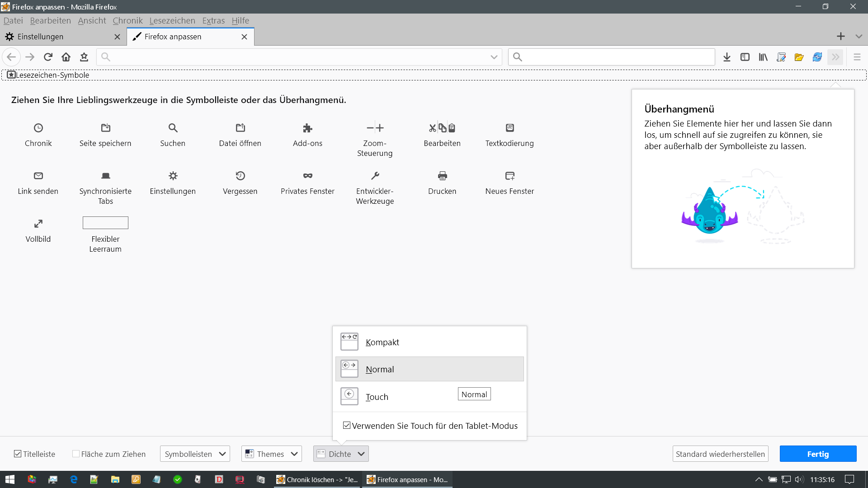The image size is (868, 488).
Task: Click the library books toolbar icon
Action: (763, 57)
